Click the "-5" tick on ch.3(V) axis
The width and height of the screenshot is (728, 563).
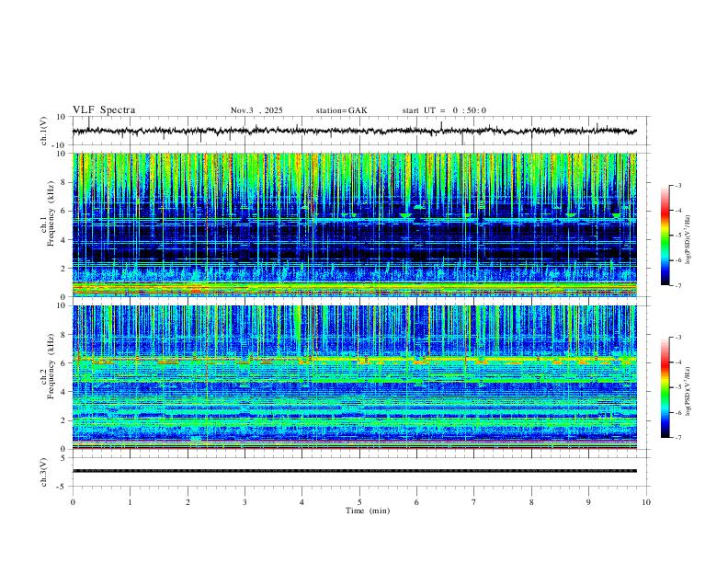tap(63, 487)
